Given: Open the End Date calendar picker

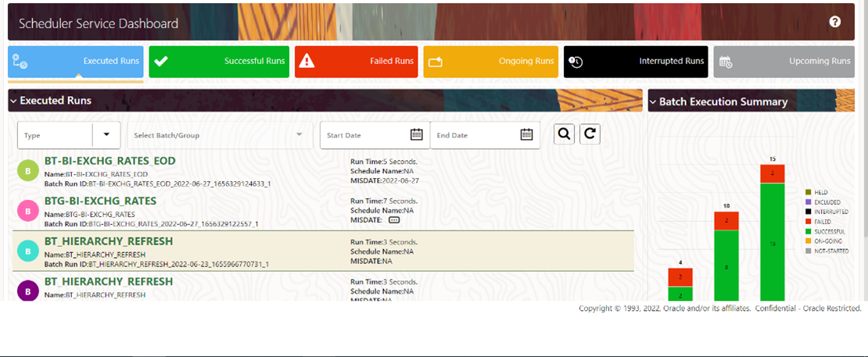Looking at the screenshot, I should point(527,134).
